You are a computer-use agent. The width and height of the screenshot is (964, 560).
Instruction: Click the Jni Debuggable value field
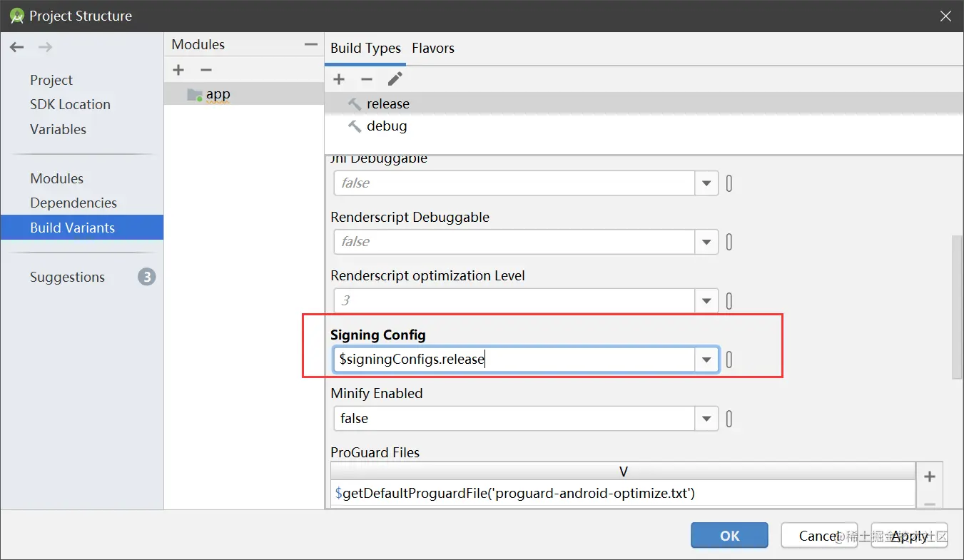514,183
